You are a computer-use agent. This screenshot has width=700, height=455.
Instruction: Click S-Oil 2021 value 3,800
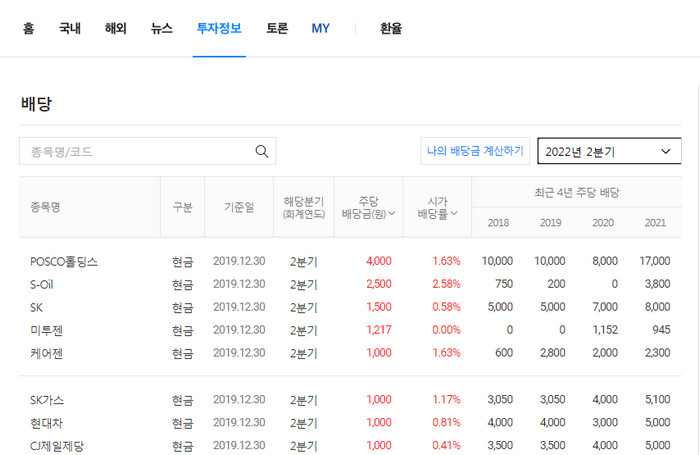(x=657, y=284)
